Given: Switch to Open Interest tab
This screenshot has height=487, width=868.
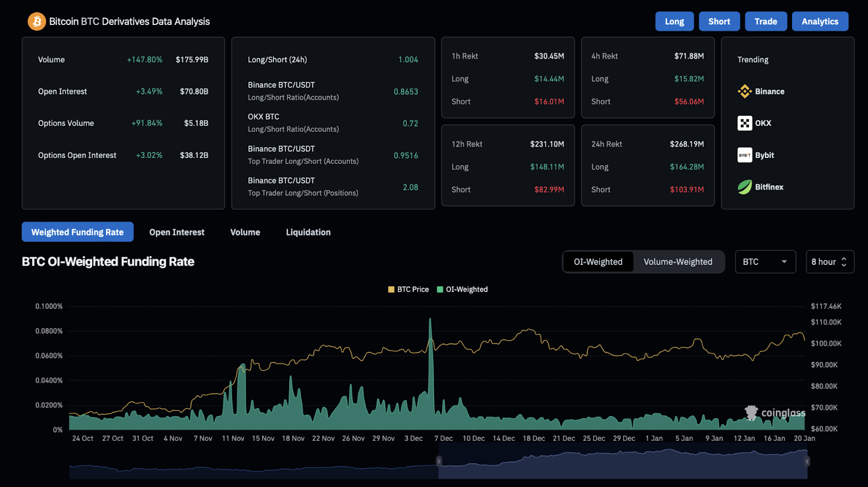Looking at the screenshot, I should [x=177, y=232].
